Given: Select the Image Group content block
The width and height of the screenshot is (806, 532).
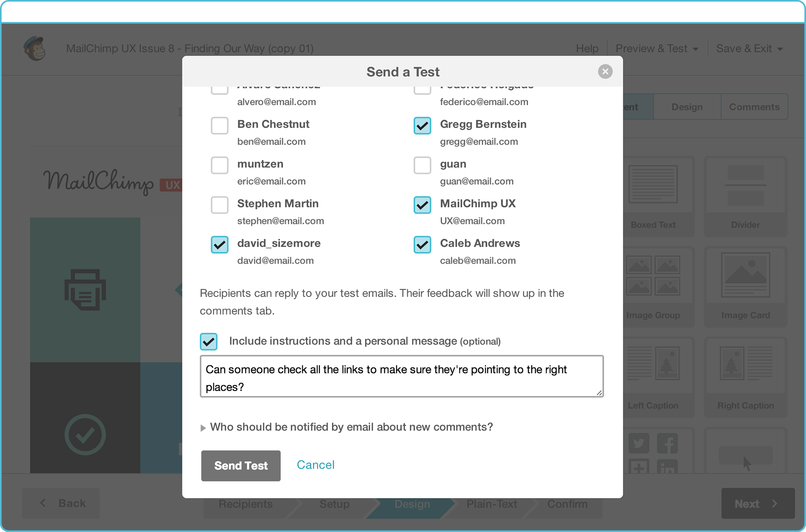Looking at the screenshot, I should click(653, 287).
